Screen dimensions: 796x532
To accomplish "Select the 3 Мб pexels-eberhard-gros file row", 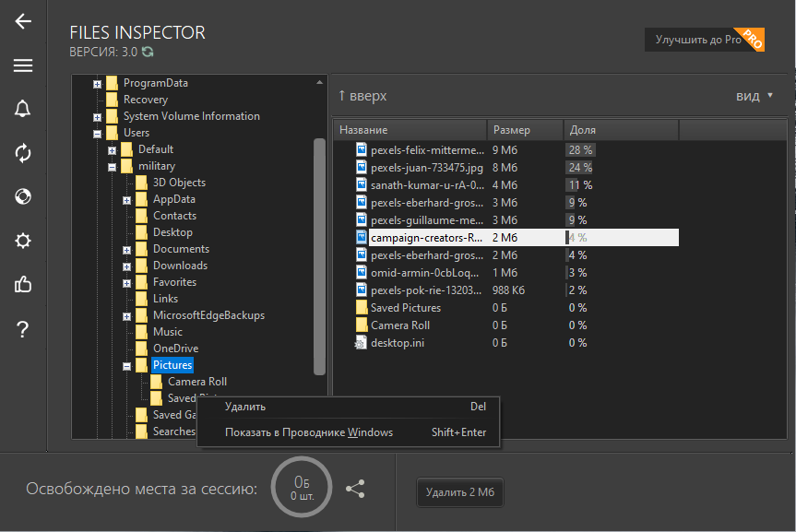I will [505, 202].
